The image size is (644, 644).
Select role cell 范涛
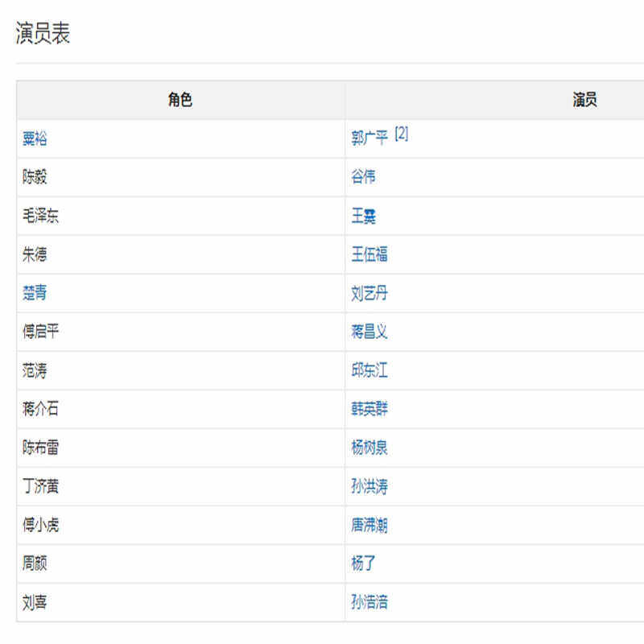point(180,370)
